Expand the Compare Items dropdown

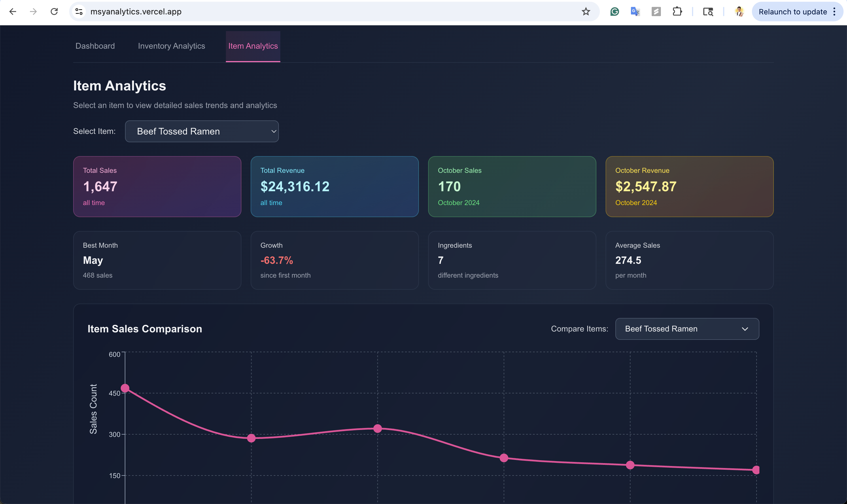(687, 329)
